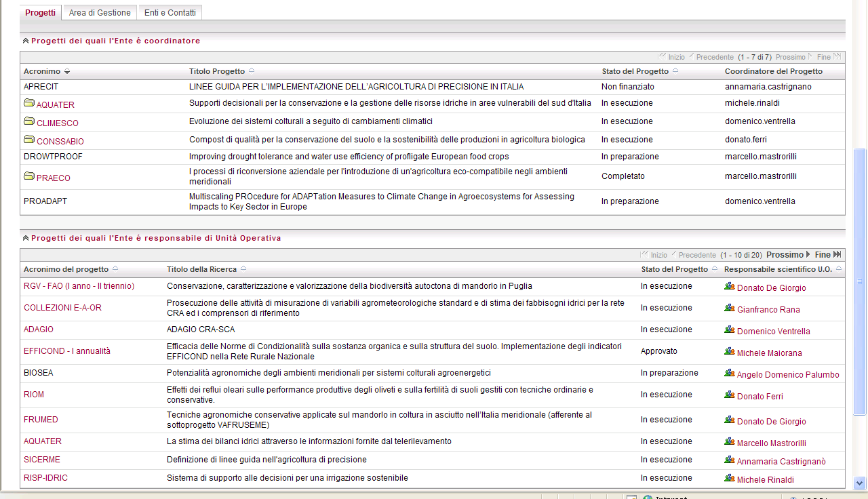
Task: Click the PROADAPT acronym cell
Action: pyautogui.click(x=45, y=201)
